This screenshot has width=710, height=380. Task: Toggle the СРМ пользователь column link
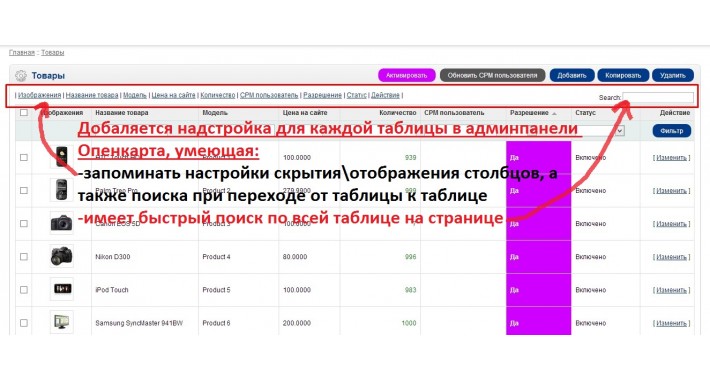(269, 95)
